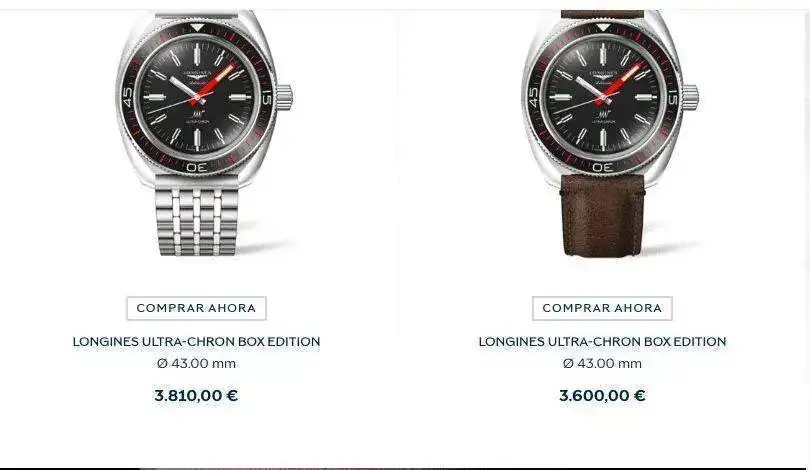Image resolution: width=810 pixels, height=470 pixels.
Task: Click the 15 bezel marker on the leather-strap watch
Action: pyautogui.click(x=673, y=97)
